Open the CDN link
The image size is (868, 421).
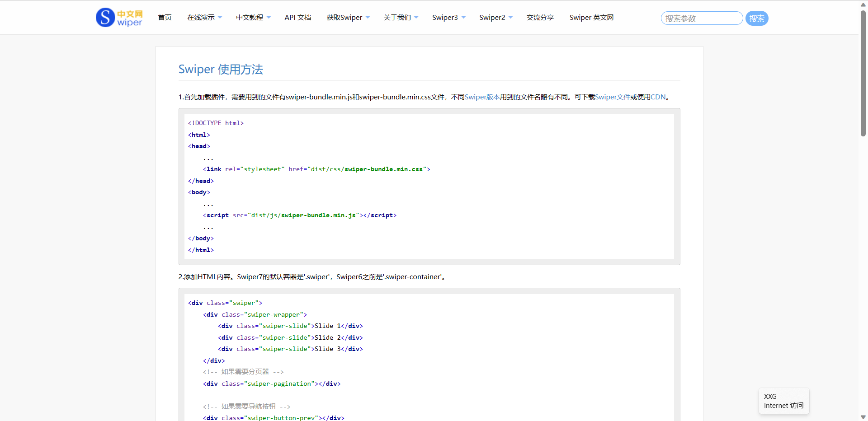[x=657, y=97]
